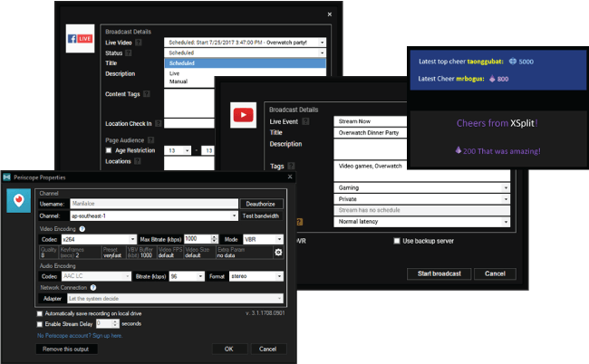Close the Periscope Properties window
The width and height of the screenshot is (589, 364).
[290, 177]
